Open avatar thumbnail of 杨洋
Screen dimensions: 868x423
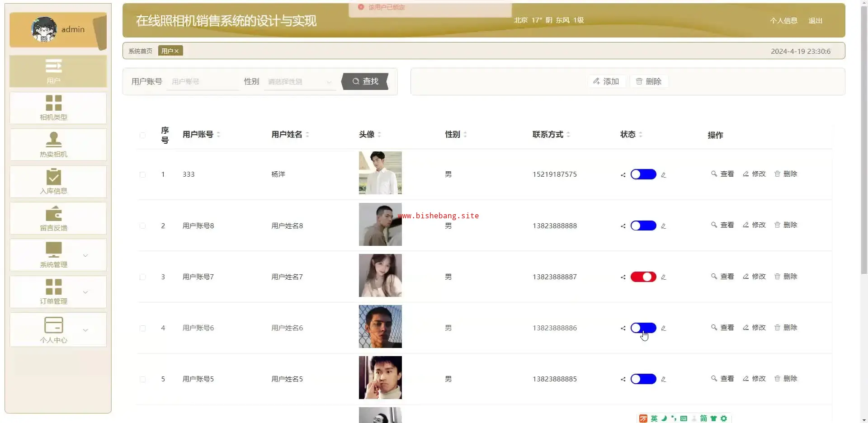point(380,173)
